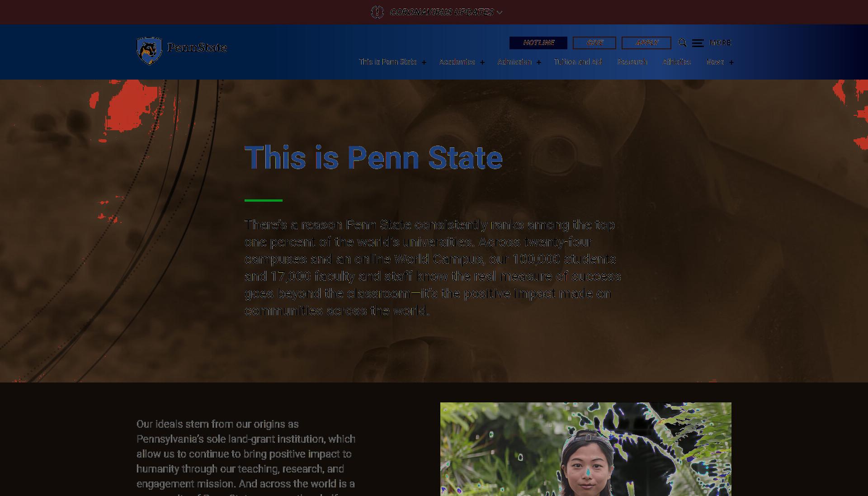Click the HOTLINE button
The height and width of the screenshot is (496, 868).
click(538, 43)
